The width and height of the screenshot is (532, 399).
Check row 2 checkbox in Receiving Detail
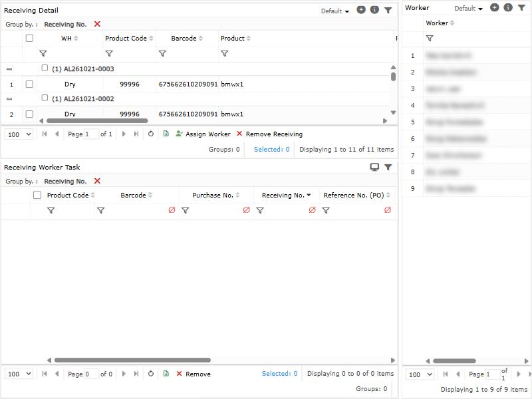29,114
